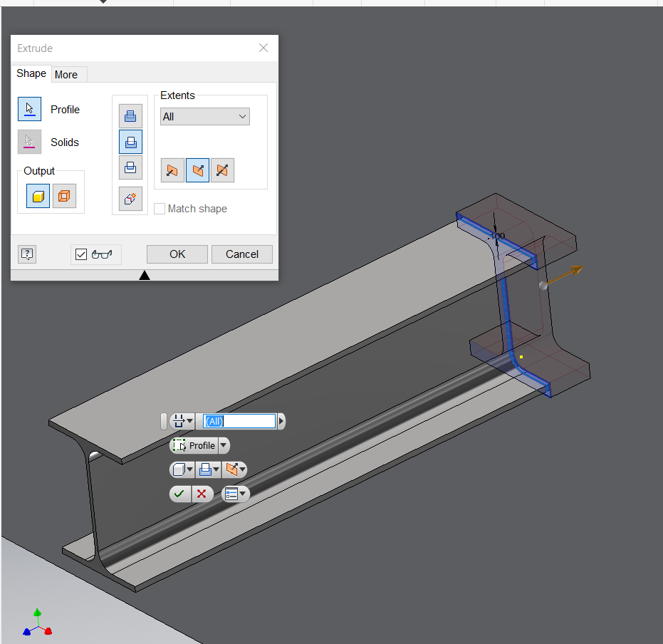Activate the Cut operation icon
663x644 pixels.
point(130,141)
